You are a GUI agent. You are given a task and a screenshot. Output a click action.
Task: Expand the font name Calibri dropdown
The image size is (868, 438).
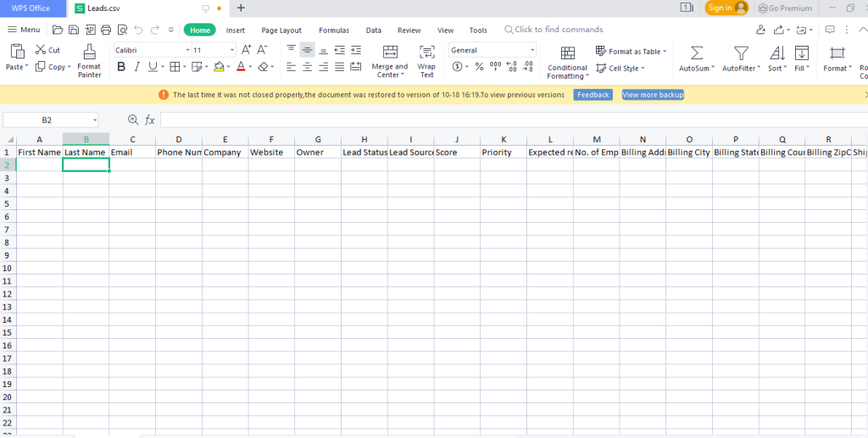point(187,50)
